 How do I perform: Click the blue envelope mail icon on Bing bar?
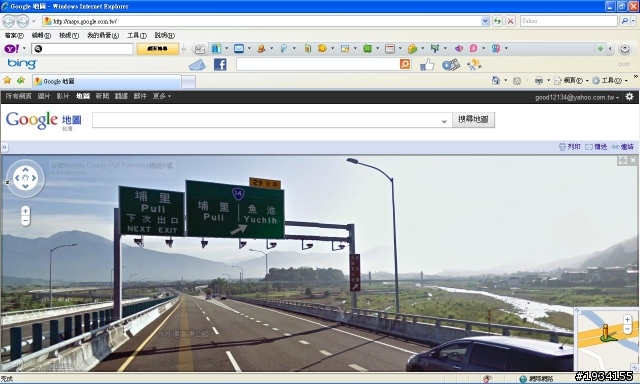click(x=197, y=65)
